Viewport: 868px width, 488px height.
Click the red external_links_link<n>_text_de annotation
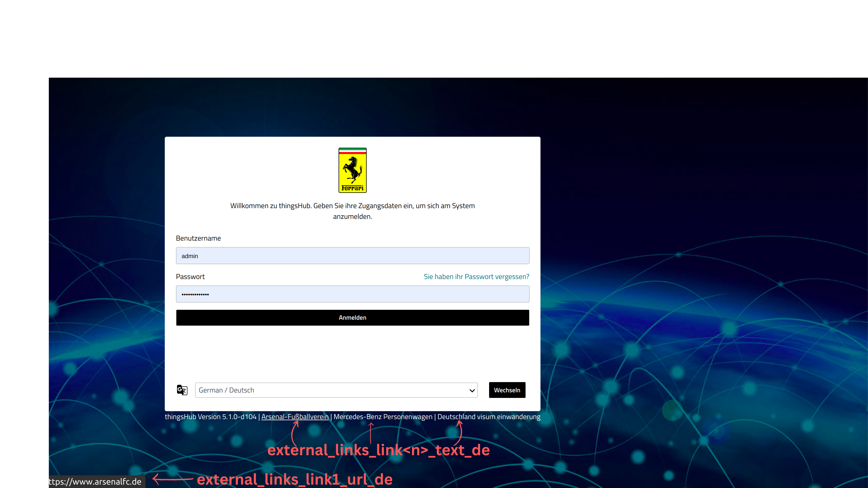pyautogui.click(x=378, y=450)
